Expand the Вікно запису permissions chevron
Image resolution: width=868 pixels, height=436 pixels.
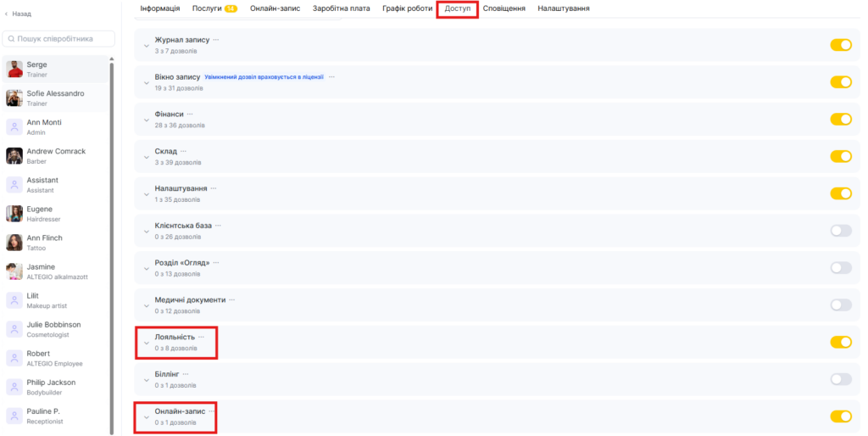[147, 82]
